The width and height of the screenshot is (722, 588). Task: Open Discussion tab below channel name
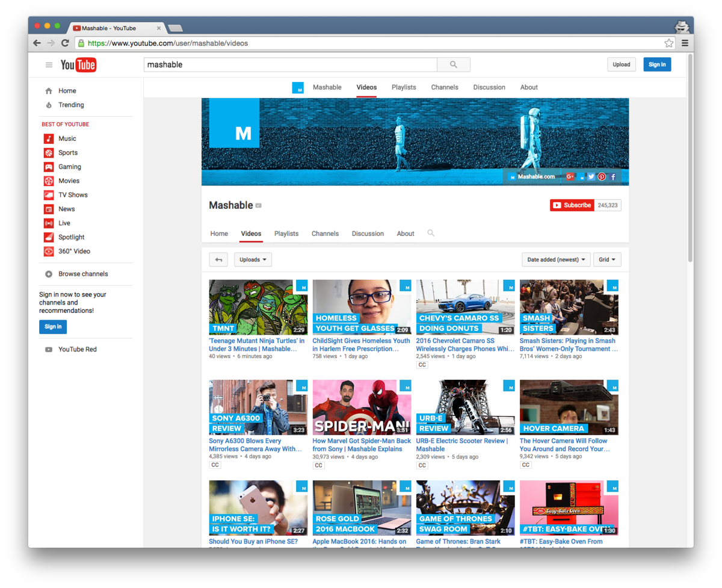368,234
